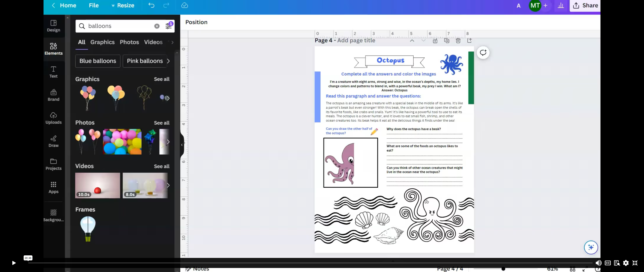Open the search filters icon
Image resolution: width=644 pixels, height=272 pixels.
coord(169,26)
